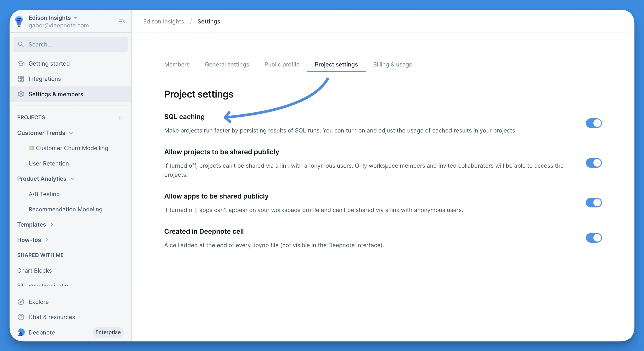Disable the SQL caching toggle

click(x=593, y=123)
